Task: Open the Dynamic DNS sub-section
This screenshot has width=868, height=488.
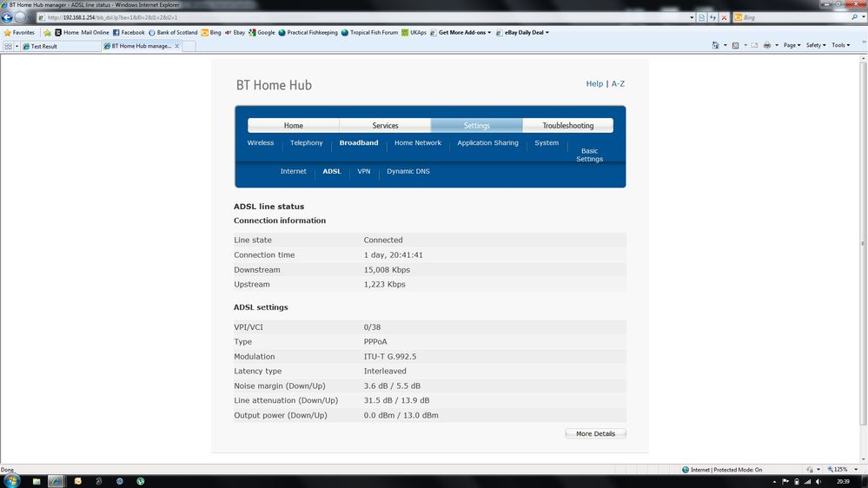Action: (x=408, y=172)
